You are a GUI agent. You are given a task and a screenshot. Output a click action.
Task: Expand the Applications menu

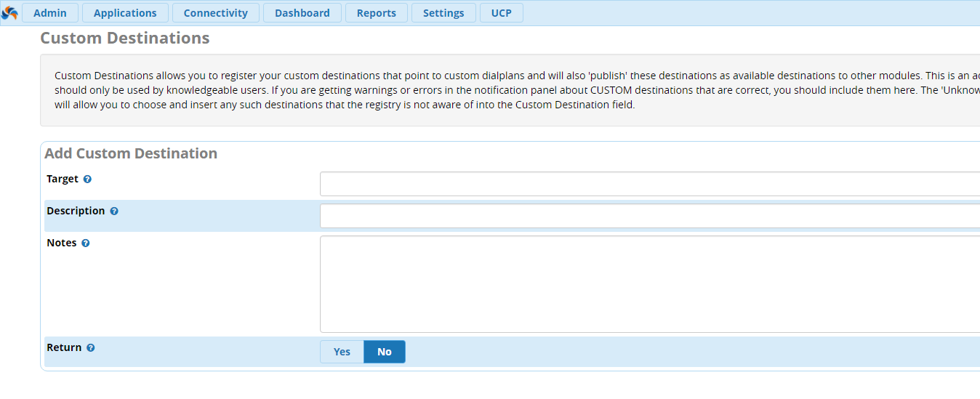[125, 13]
